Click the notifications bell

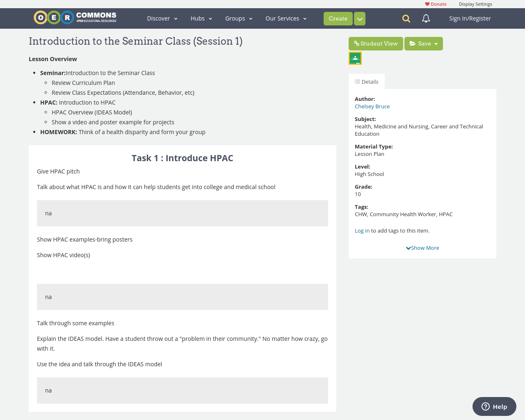coord(425,18)
